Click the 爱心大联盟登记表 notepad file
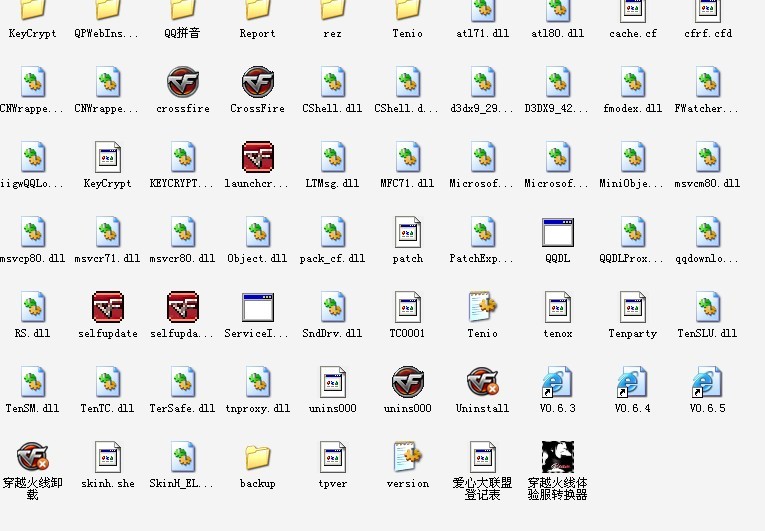 (x=482, y=457)
